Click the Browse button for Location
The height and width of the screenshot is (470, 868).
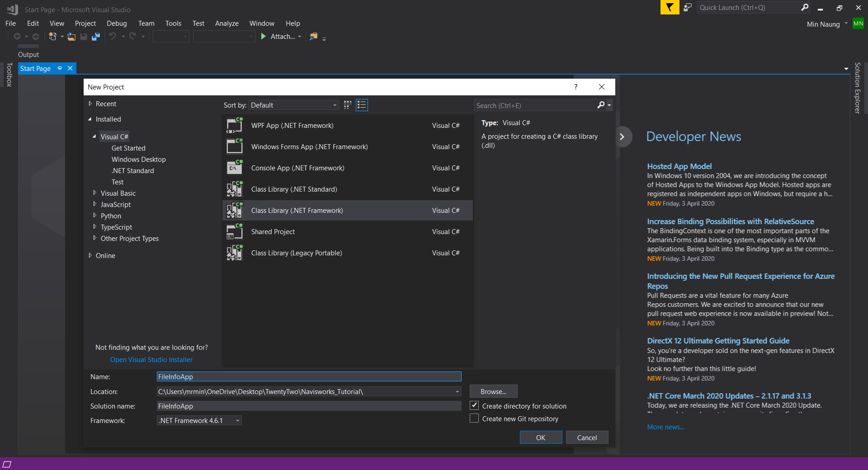coord(493,391)
